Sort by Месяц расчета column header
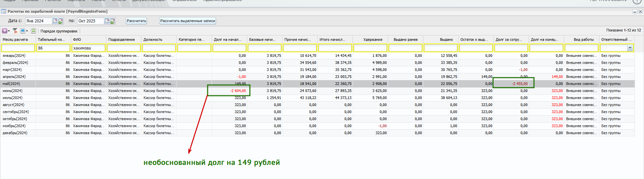This screenshot has height=179, width=644. [x=18, y=39]
